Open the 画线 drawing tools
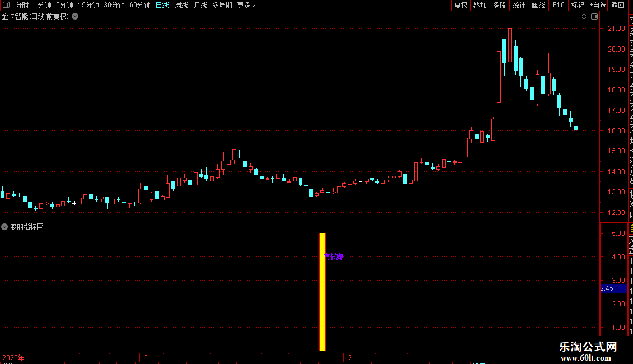Image resolution: width=633 pixels, height=364 pixels. pos(538,5)
